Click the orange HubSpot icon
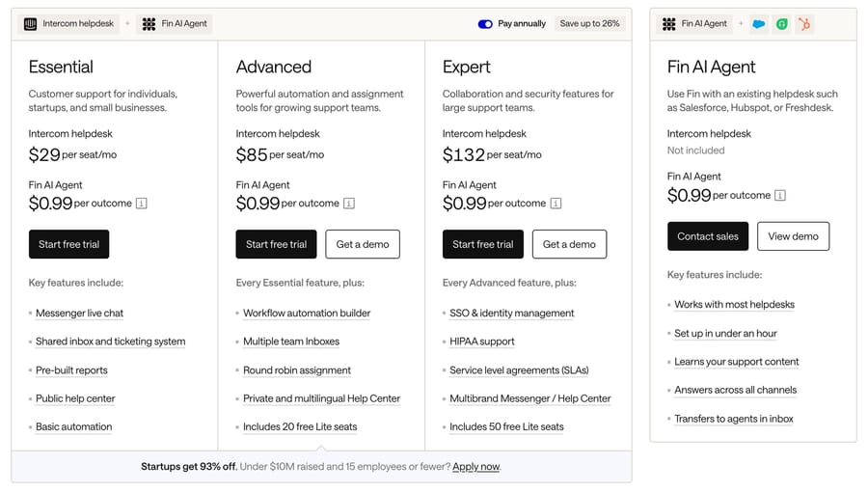868x492 pixels. (x=804, y=24)
